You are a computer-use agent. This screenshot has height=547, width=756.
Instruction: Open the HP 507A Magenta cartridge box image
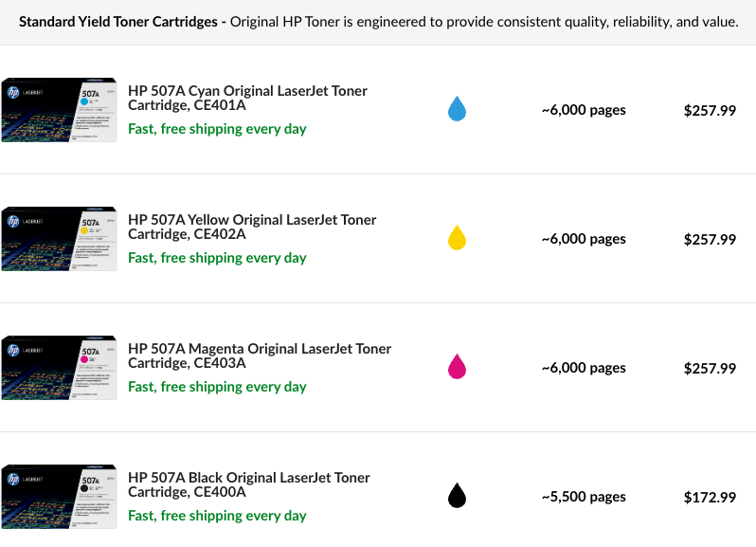(x=59, y=368)
